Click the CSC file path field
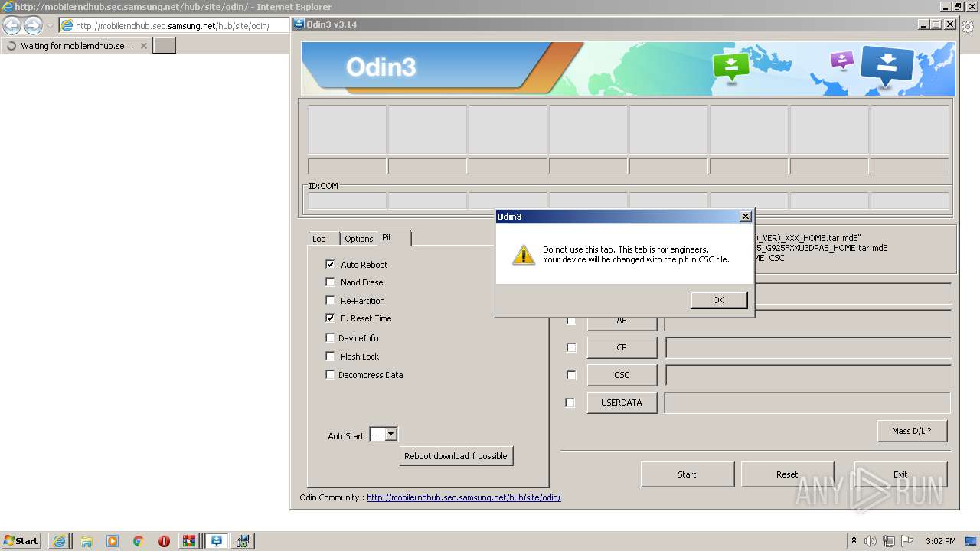The image size is (980, 551). [808, 375]
